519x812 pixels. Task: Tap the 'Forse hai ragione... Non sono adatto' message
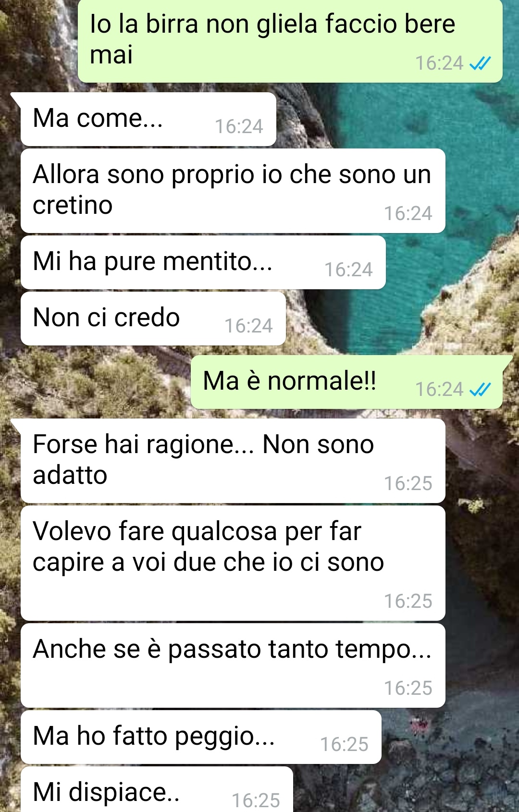233,461
